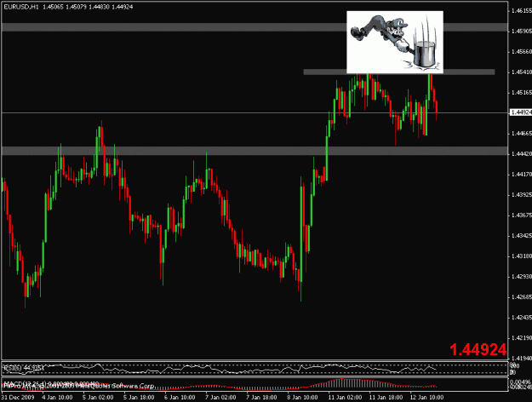
Task: Click the RSI(6) indicator label
Action: click(x=24, y=368)
